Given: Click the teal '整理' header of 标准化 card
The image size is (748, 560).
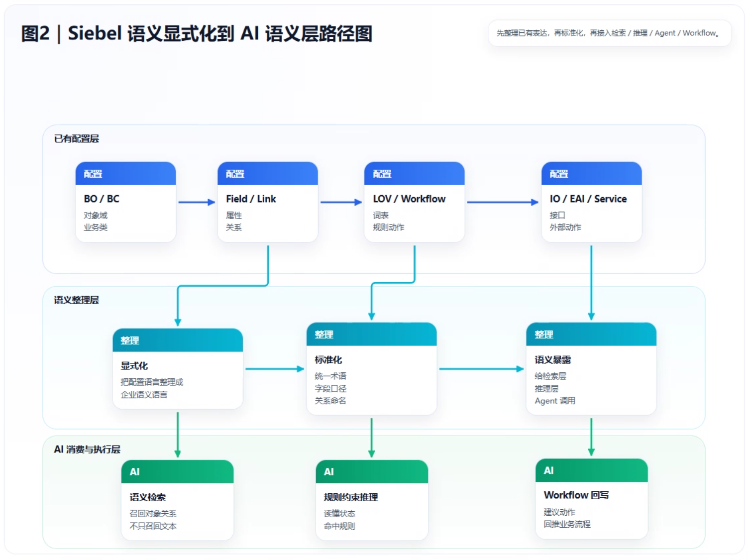Looking at the screenshot, I should click(x=372, y=334).
